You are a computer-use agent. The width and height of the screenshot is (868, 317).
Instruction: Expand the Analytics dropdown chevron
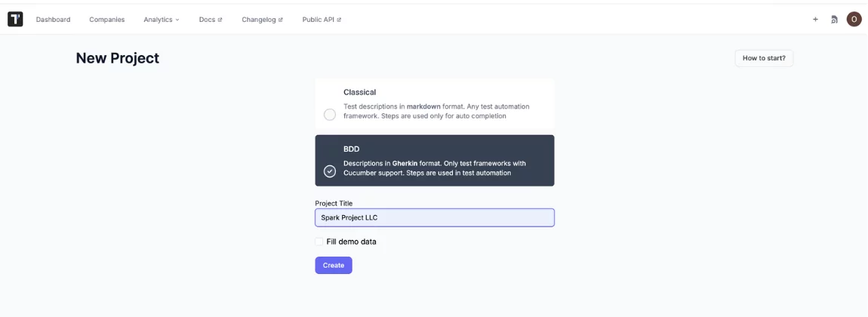[177, 20]
